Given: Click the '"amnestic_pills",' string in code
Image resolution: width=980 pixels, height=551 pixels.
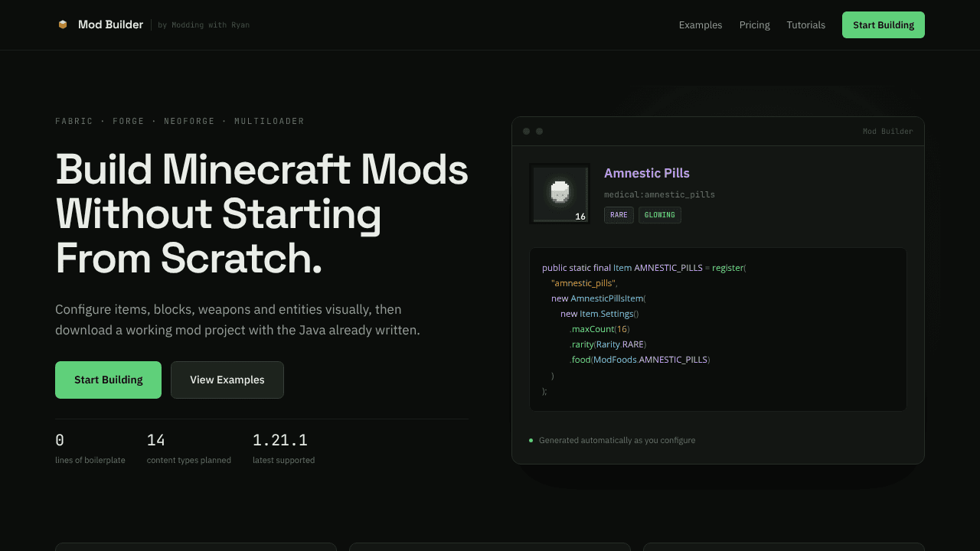Looking at the screenshot, I should pos(584,283).
